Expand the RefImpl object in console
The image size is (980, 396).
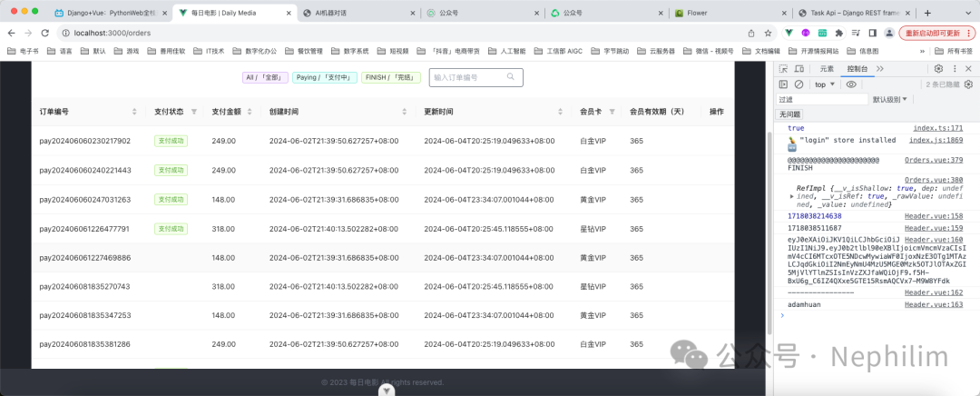[x=792, y=196]
